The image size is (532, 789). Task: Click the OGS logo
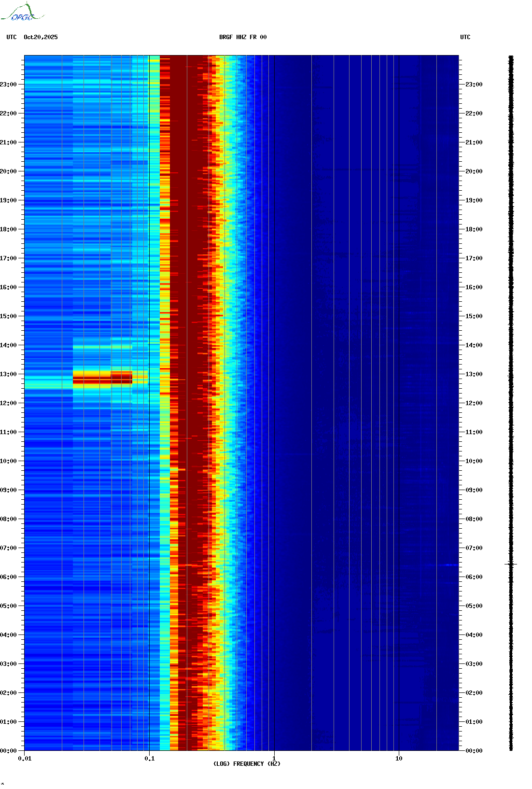click(x=22, y=12)
